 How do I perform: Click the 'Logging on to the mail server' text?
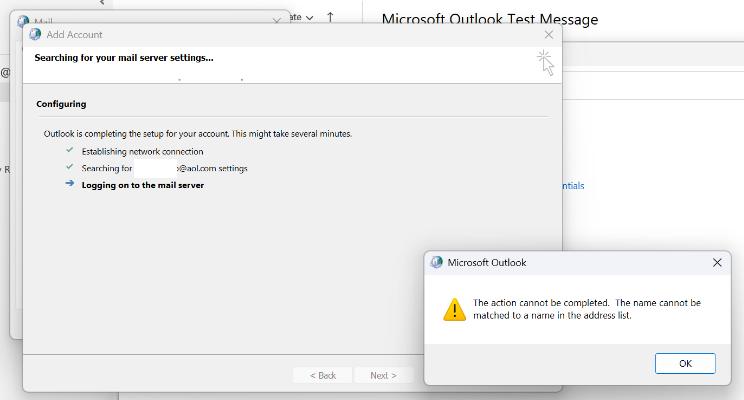click(x=143, y=185)
